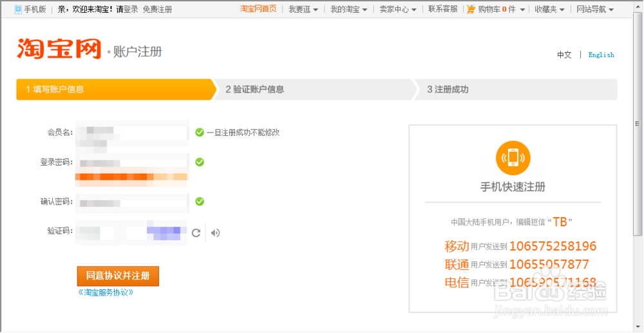The width and height of the screenshot is (644, 333).
Task: Click the green check beside confirm password
Action: [200, 202]
